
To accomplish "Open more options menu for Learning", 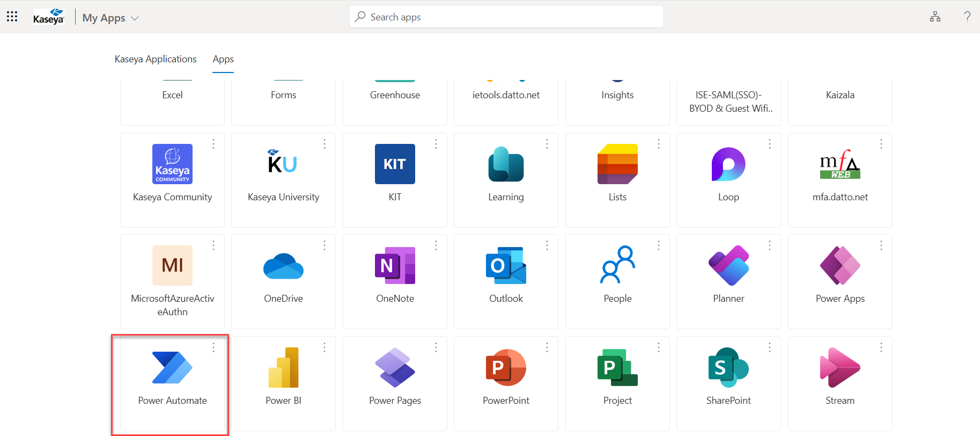I will point(547,144).
